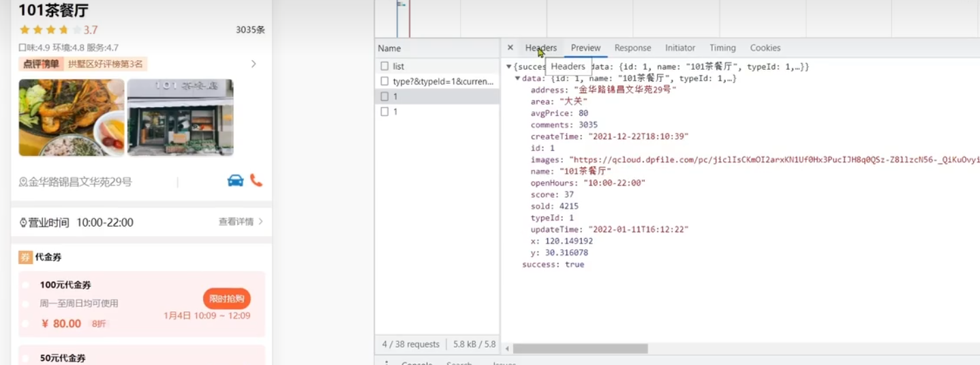This screenshot has height=365, width=980.
Task: Collapse the data: {id: 1...} JSON node
Action: point(517,78)
